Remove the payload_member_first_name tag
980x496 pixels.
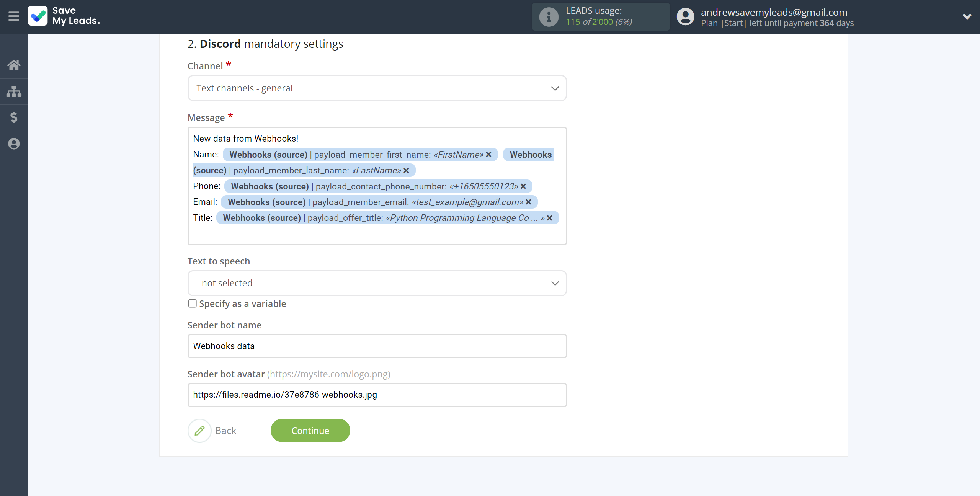(x=488, y=155)
